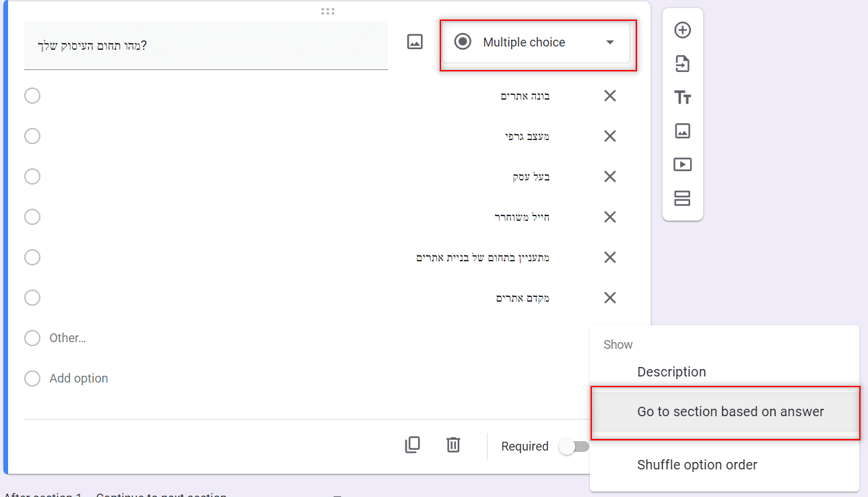Select the radio button for חייל משוחרר
Screen dimensions: 868x497
[x=32, y=217]
